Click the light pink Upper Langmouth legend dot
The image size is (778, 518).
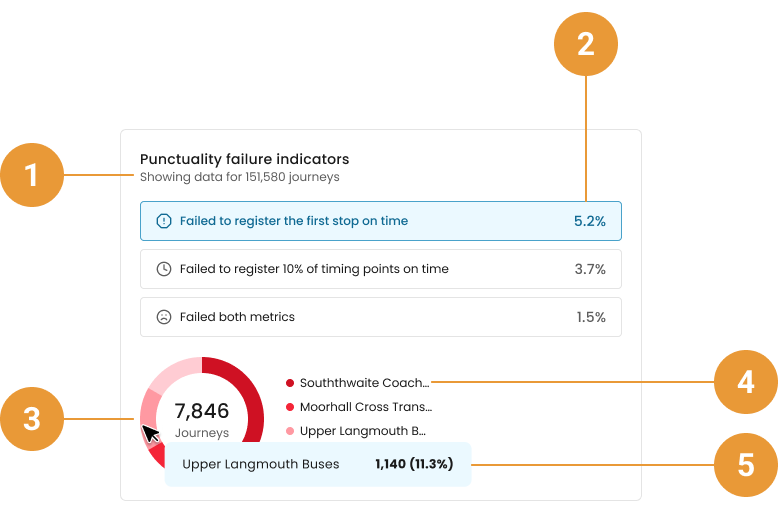click(290, 431)
